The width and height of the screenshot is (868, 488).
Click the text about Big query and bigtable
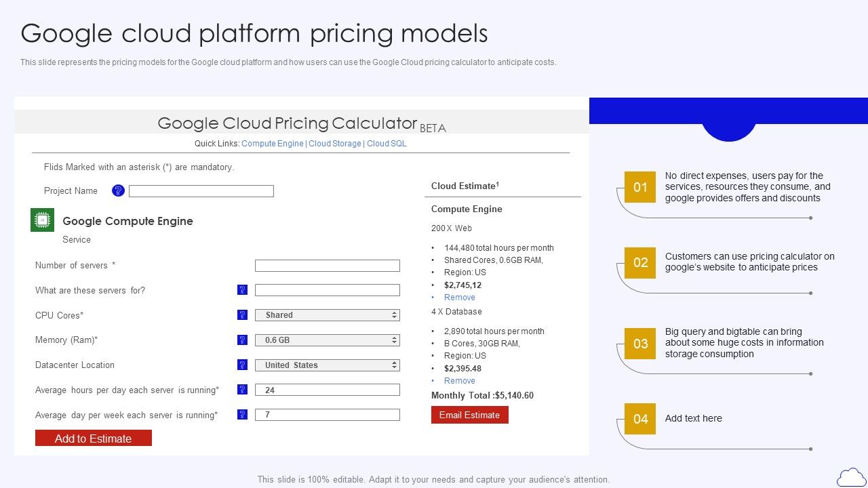click(745, 343)
